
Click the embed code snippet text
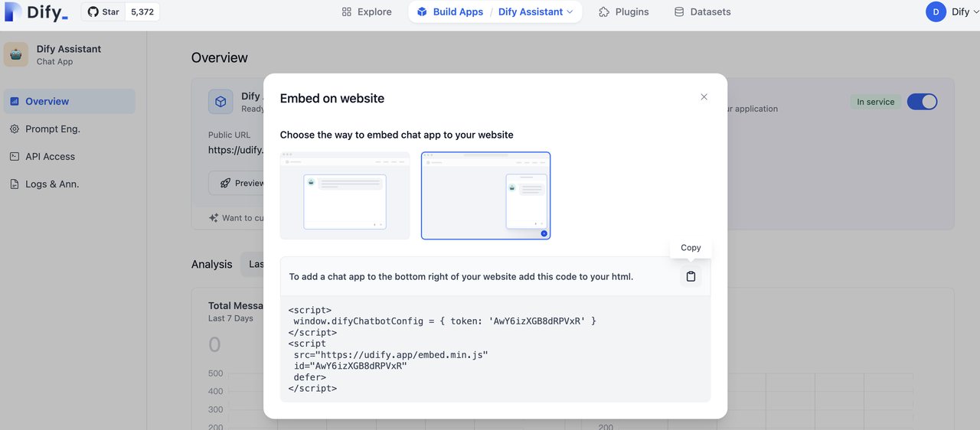[x=495, y=349]
